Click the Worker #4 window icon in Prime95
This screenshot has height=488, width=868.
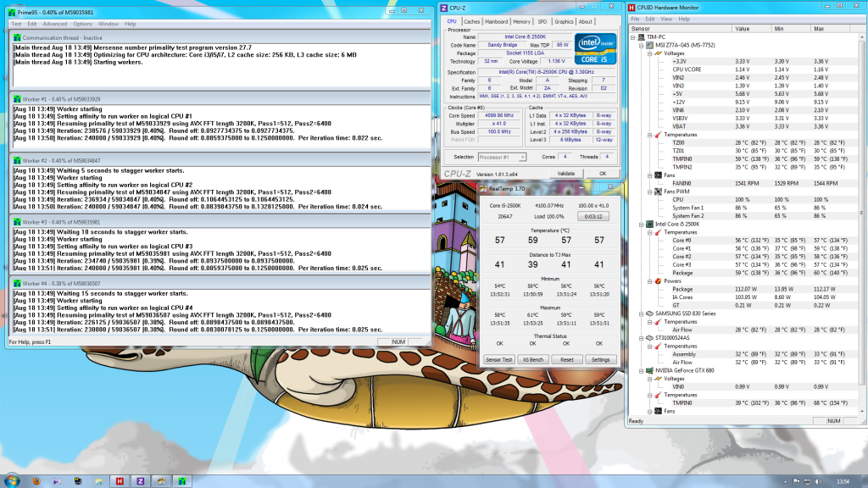pos(17,283)
